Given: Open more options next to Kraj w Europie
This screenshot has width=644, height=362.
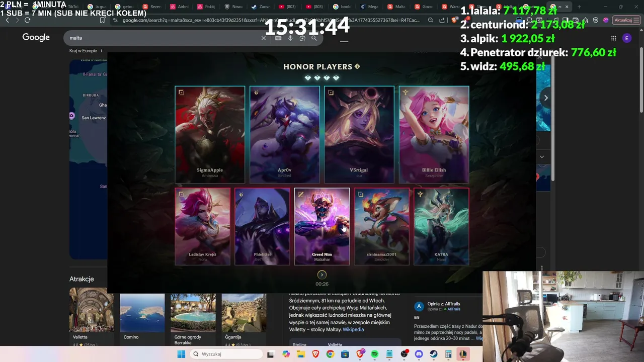Looking at the screenshot, I should tap(102, 51).
